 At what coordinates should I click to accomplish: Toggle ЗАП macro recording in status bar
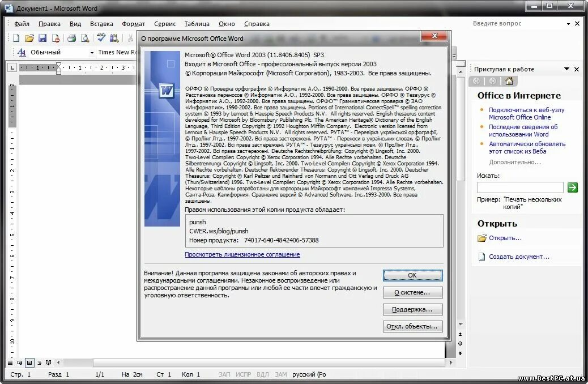click(x=225, y=374)
